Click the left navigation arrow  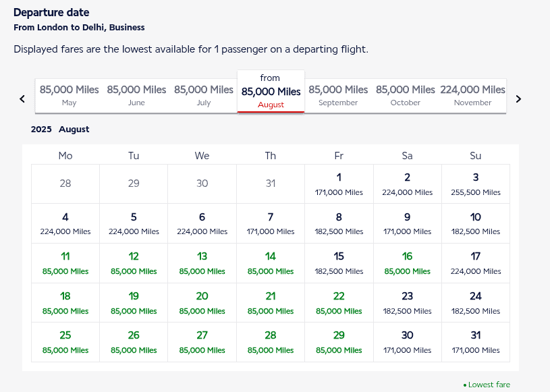tap(22, 99)
